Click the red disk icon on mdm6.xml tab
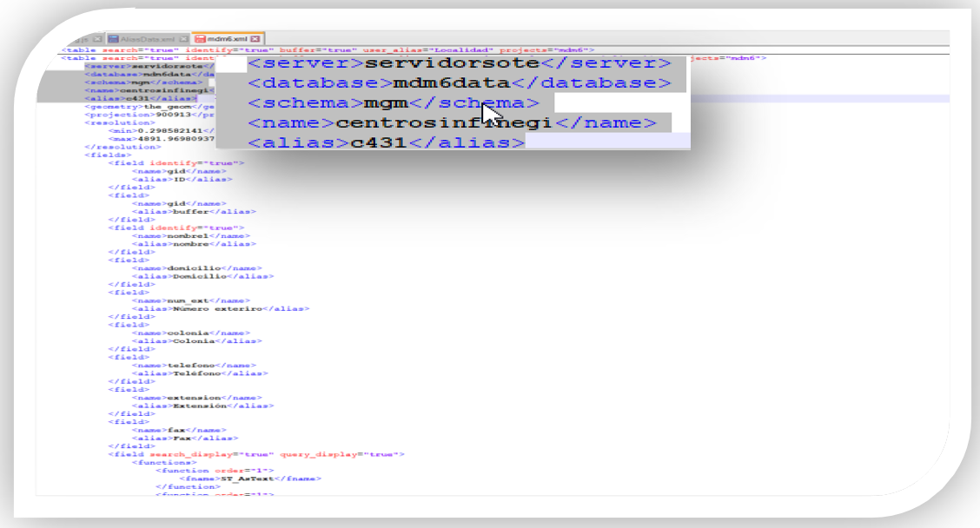980x528 pixels. click(200, 40)
